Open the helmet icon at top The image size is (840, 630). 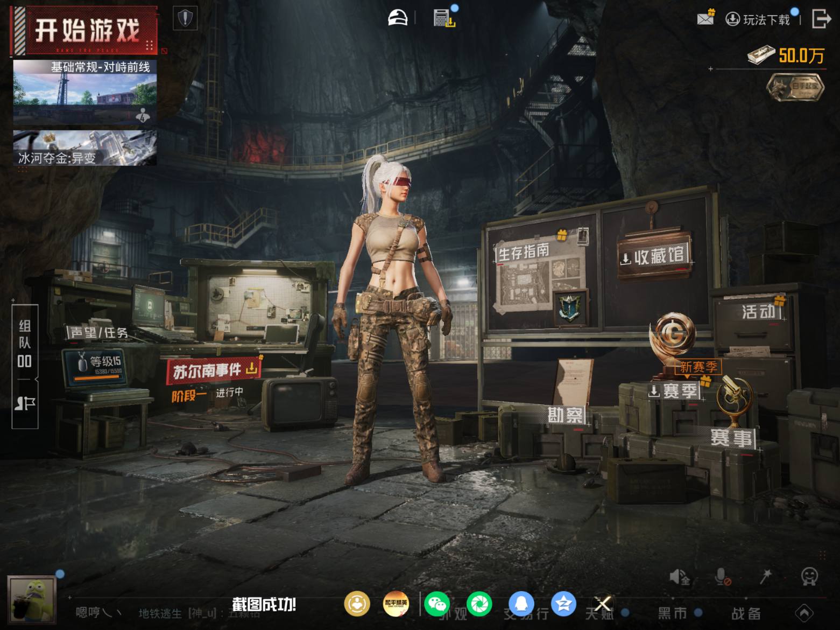(398, 18)
